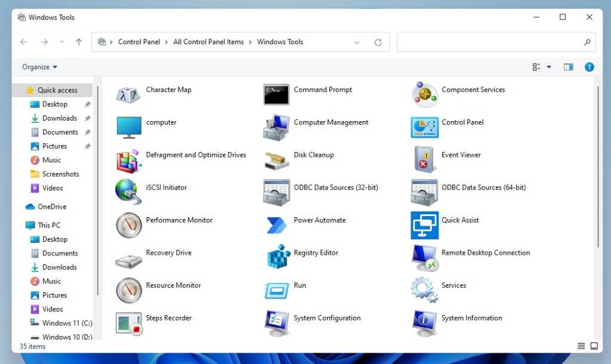Click the Help question mark icon
This screenshot has height=364, width=611.
(589, 67)
